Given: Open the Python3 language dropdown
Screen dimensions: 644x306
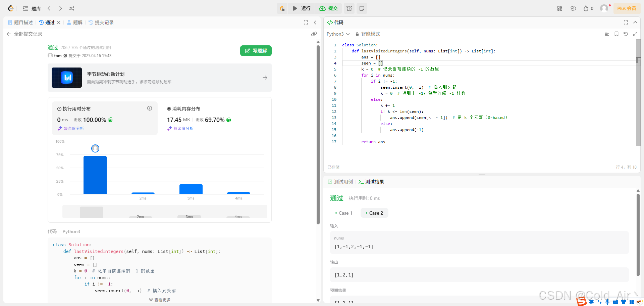Looking at the screenshot, I should (x=338, y=34).
